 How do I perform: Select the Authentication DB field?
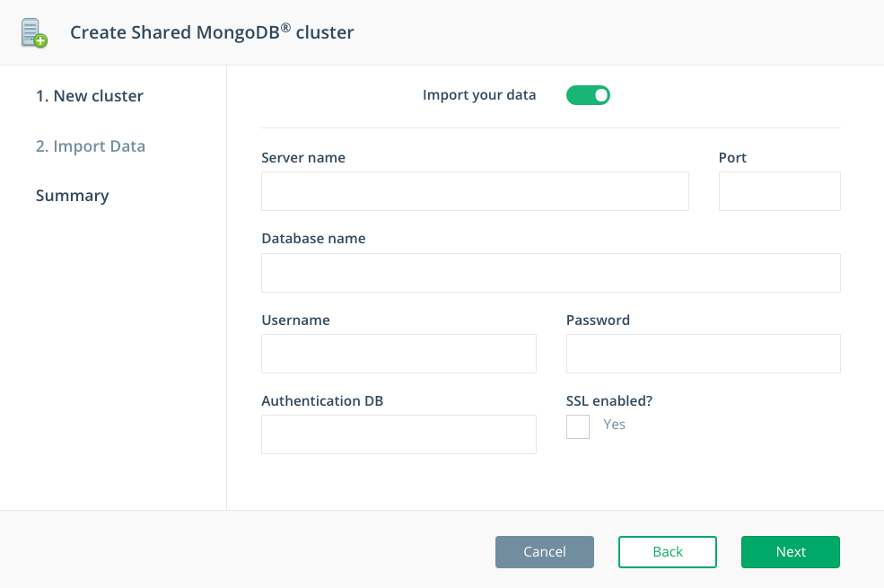pos(398,434)
